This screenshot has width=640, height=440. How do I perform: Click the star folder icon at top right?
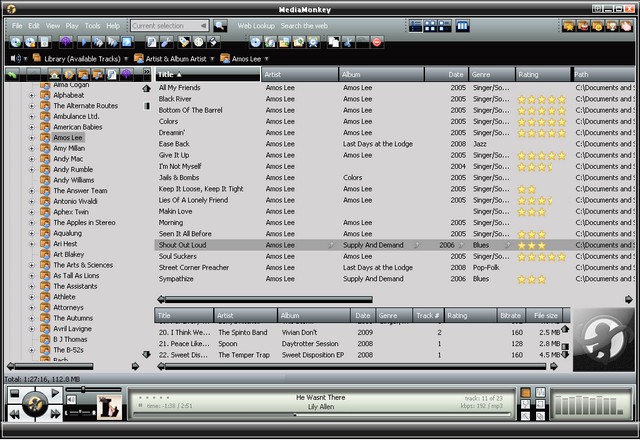coord(568,26)
